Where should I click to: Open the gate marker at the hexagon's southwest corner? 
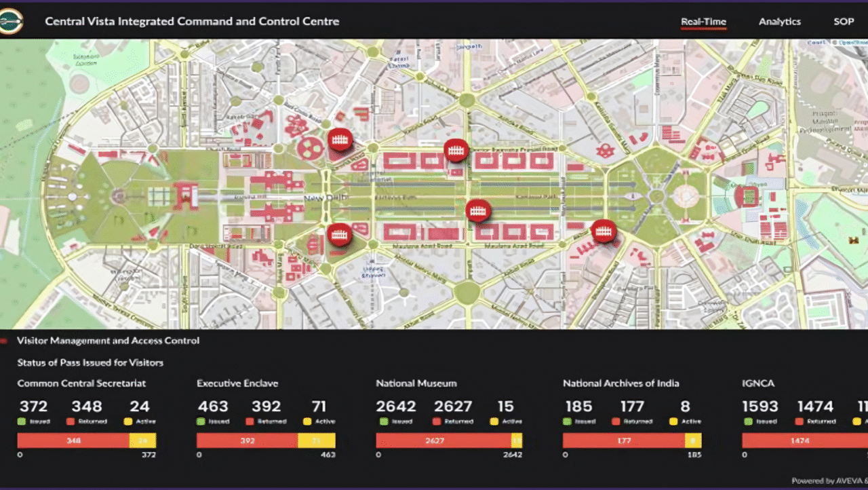(x=604, y=231)
